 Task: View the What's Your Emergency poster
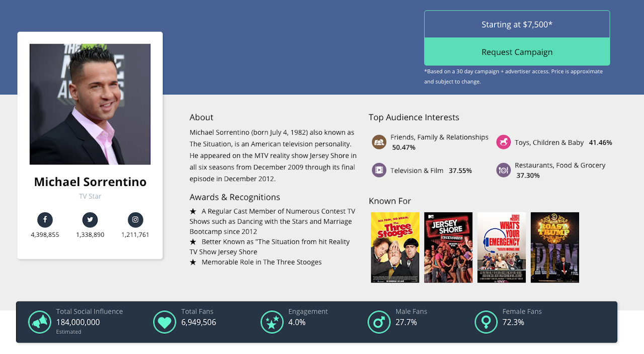[502, 247]
